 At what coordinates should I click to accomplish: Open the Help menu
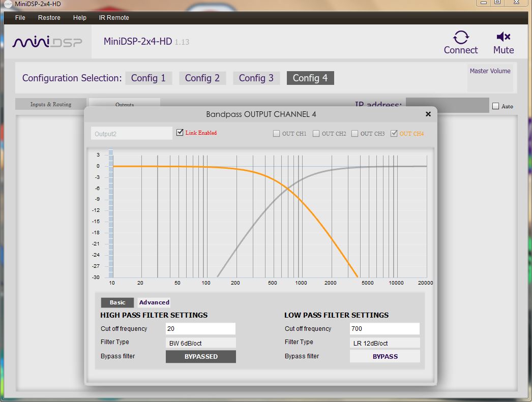pos(80,18)
